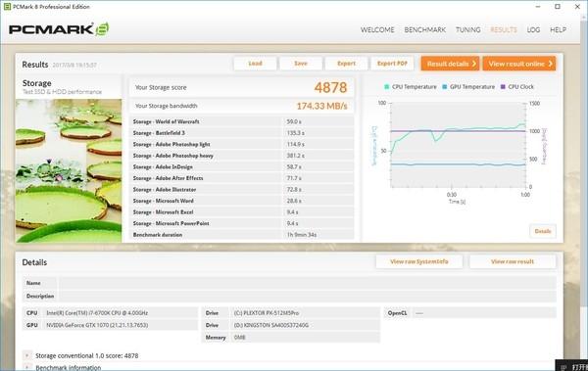The image size is (588, 371).
Task: Toggle GPU Temperature legend swatch
Action: (444, 86)
